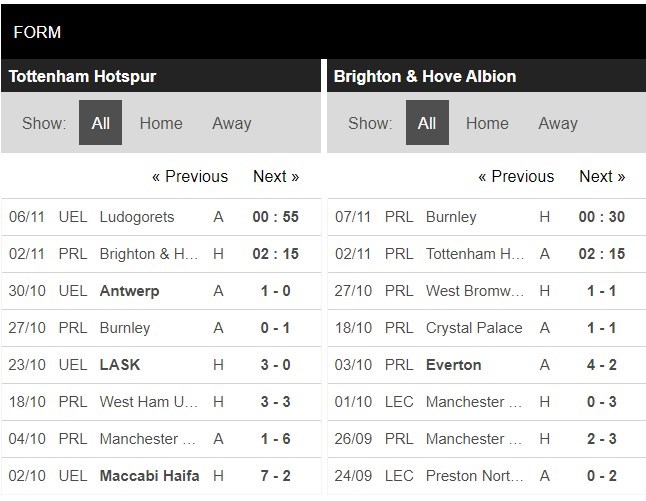646x501 pixels.
Task: Show Tottenham Hotspur Away matches only
Action: [x=231, y=123]
